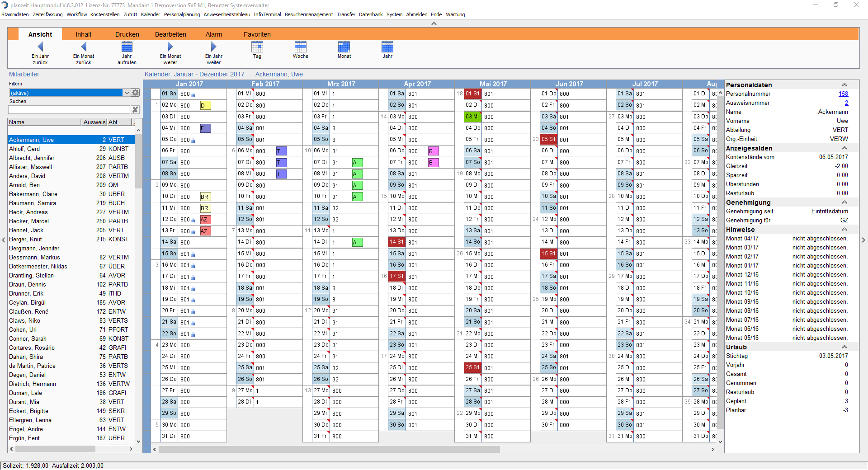Click in the Suchen input field
Screen dimensions: 868x470
(69, 110)
